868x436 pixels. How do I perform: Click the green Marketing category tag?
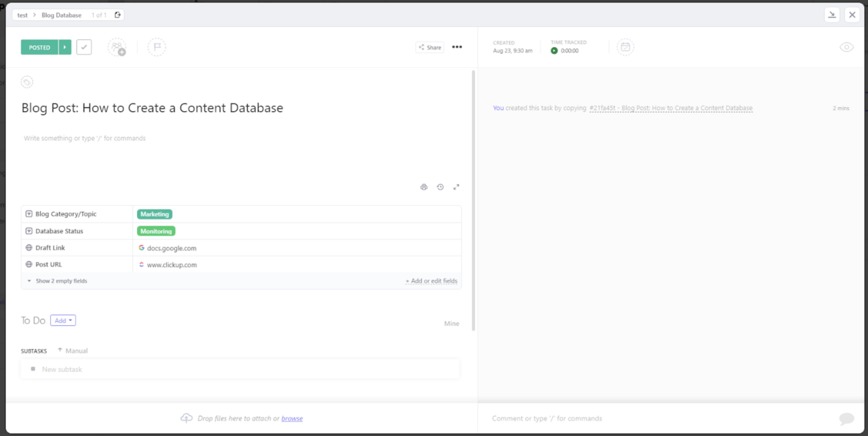click(x=155, y=214)
